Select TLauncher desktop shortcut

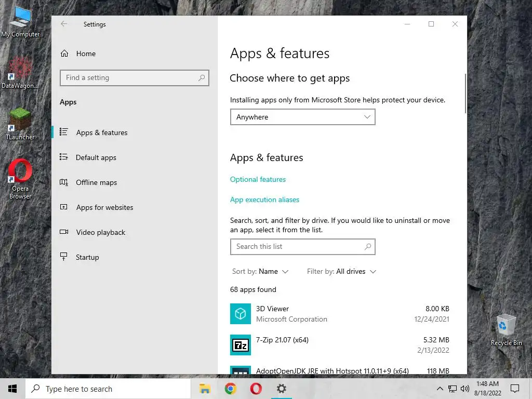click(20, 124)
